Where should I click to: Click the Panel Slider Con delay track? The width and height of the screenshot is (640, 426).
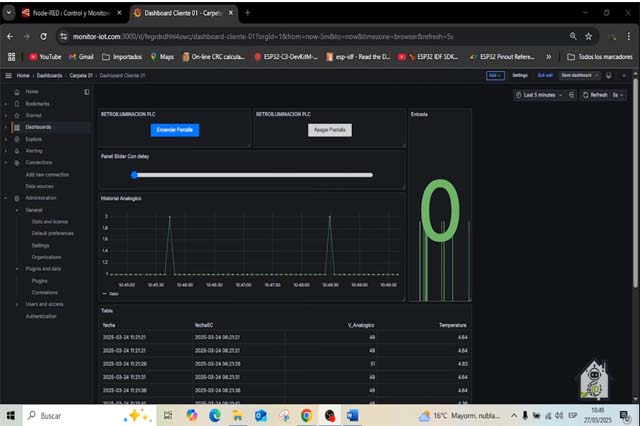tap(252, 175)
